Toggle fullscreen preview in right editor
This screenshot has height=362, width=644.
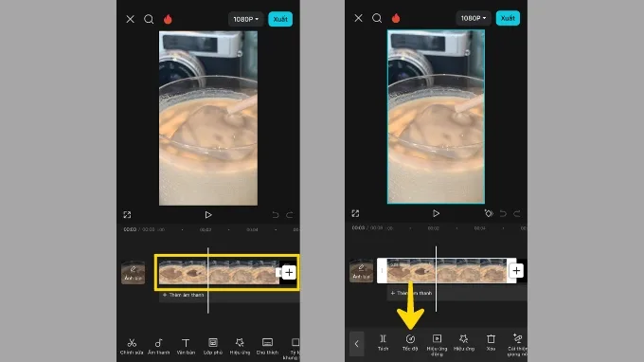(x=355, y=213)
